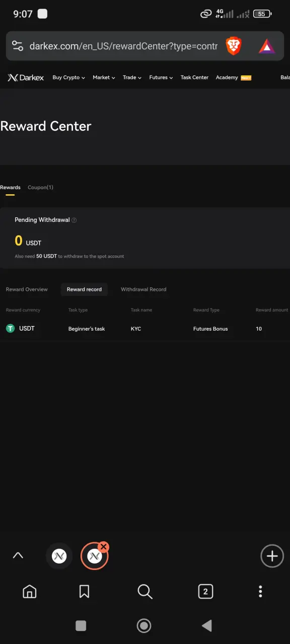Image resolution: width=290 pixels, height=644 pixels.
Task: Click the Pending Withdrawal info icon
Action: tap(74, 220)
